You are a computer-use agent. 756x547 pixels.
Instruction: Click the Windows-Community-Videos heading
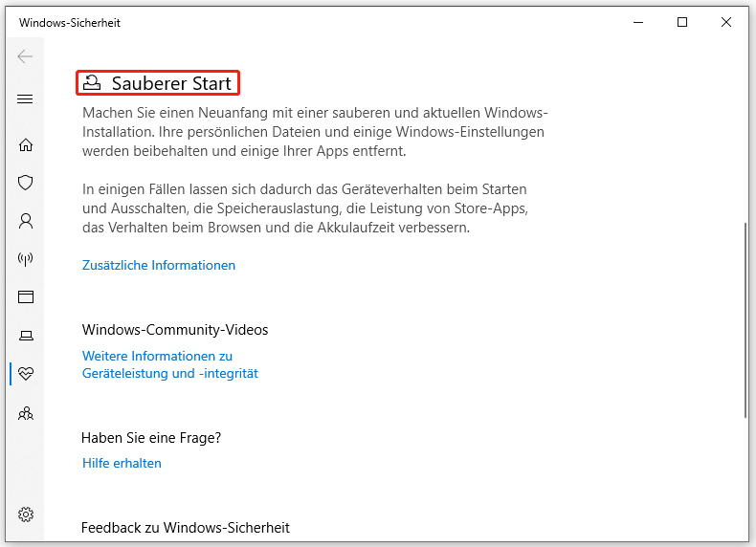(x=175, y=330)
